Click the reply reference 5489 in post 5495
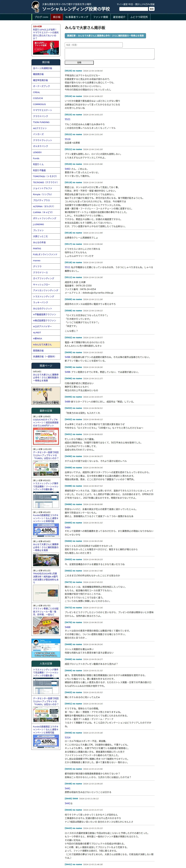 pyautogui.click(x=68, y=402)
